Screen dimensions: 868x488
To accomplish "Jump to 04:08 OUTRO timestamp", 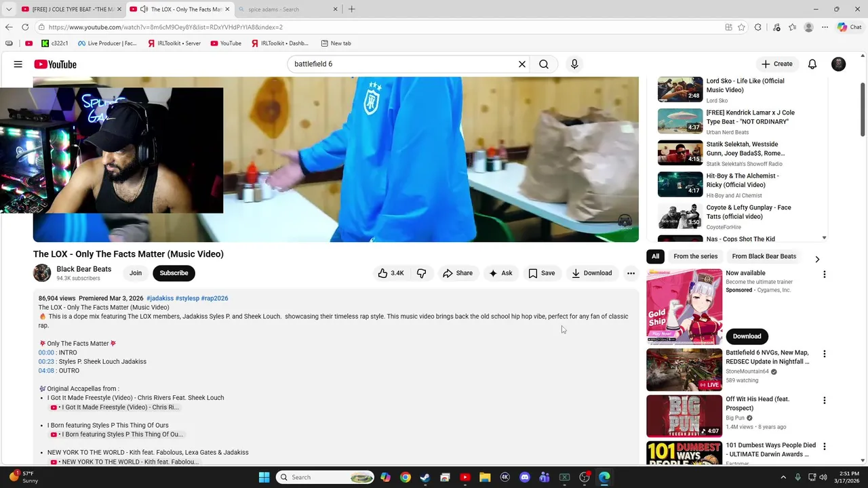I will (46, 371).
